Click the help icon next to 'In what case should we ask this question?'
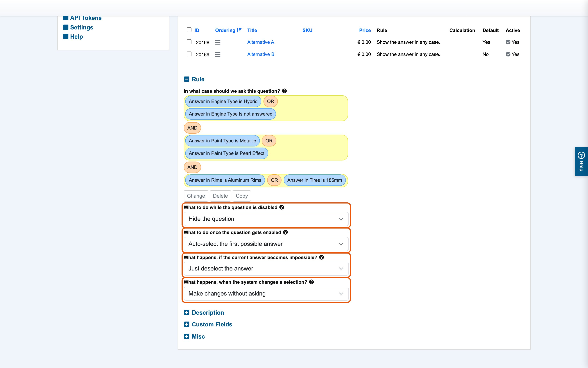 [284, 91]
